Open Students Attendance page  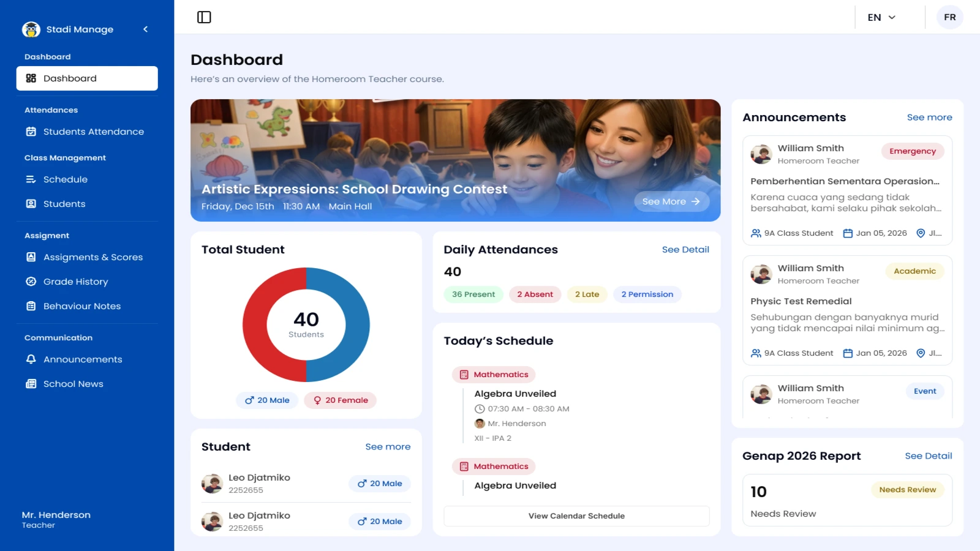point(87,132)
